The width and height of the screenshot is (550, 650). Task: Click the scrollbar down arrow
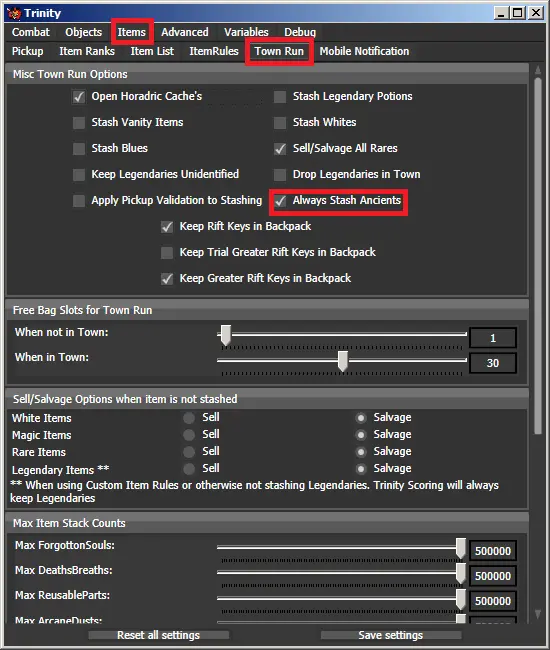538,614
